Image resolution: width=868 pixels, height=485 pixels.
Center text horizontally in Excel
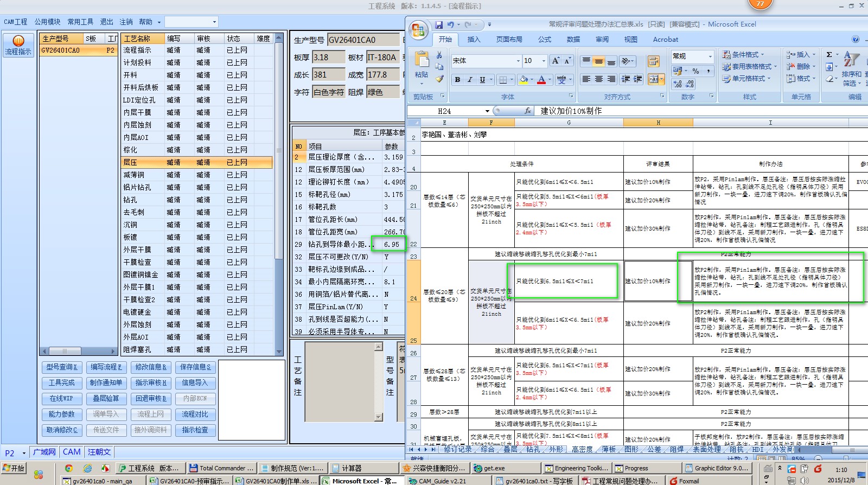coord(598,79)
